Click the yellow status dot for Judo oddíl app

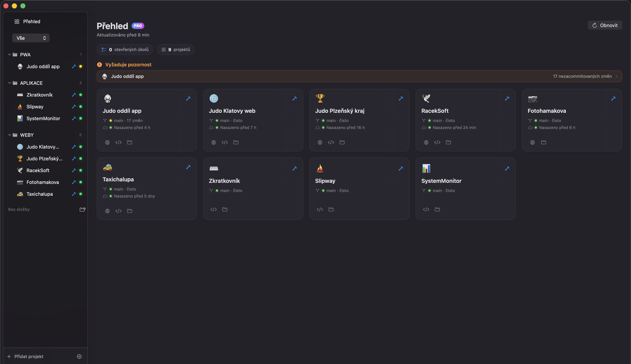[x=81, y=67]
